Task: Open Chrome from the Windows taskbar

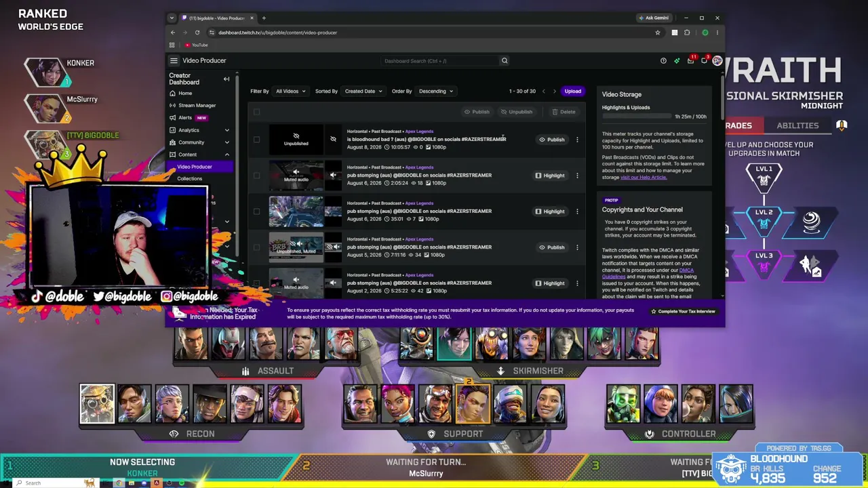Action: pyautogui.click(x=119, y=483)
